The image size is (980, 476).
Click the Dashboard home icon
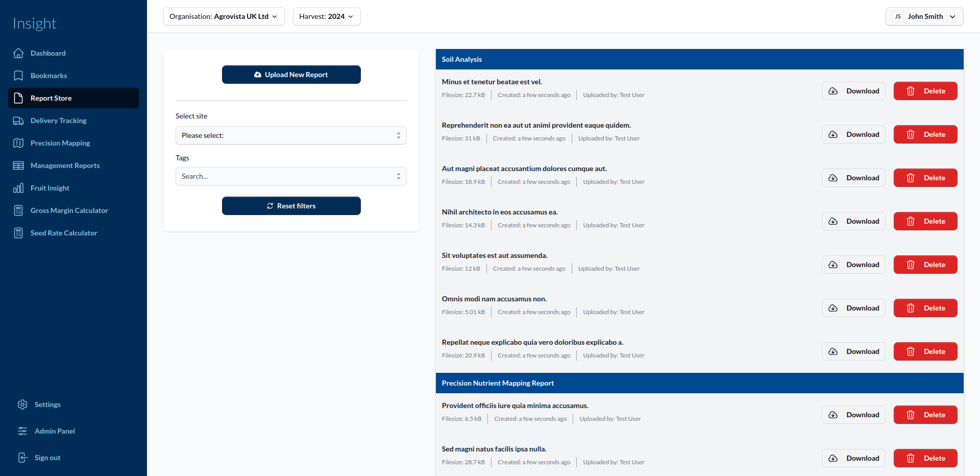click(18, 53)
